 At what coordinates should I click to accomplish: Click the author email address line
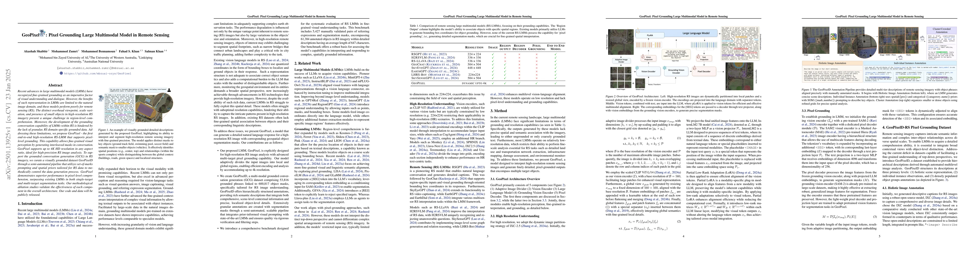(96, 68)
